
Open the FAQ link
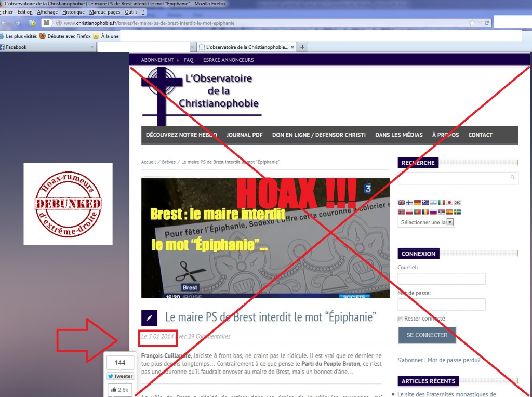(189, 60)
